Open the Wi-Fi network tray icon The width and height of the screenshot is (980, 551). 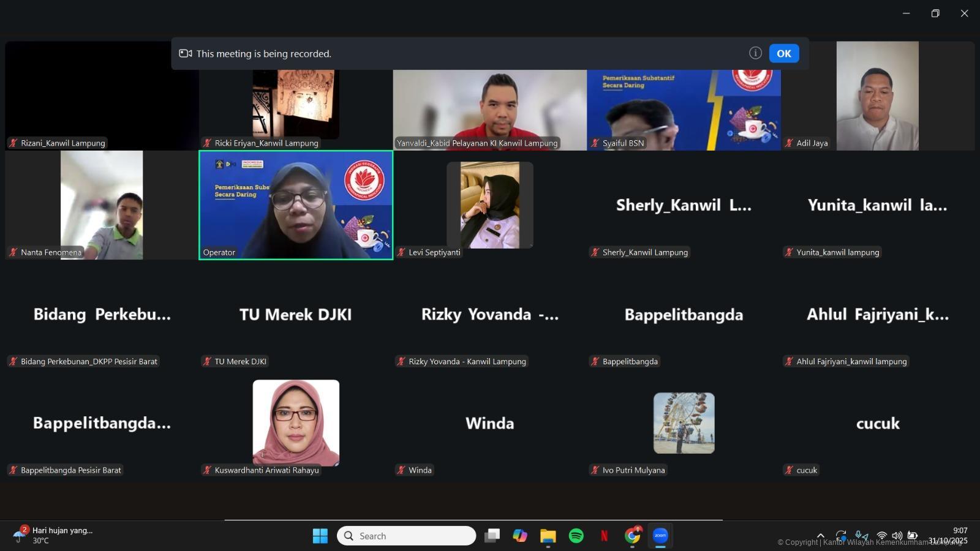coord(881,536)
